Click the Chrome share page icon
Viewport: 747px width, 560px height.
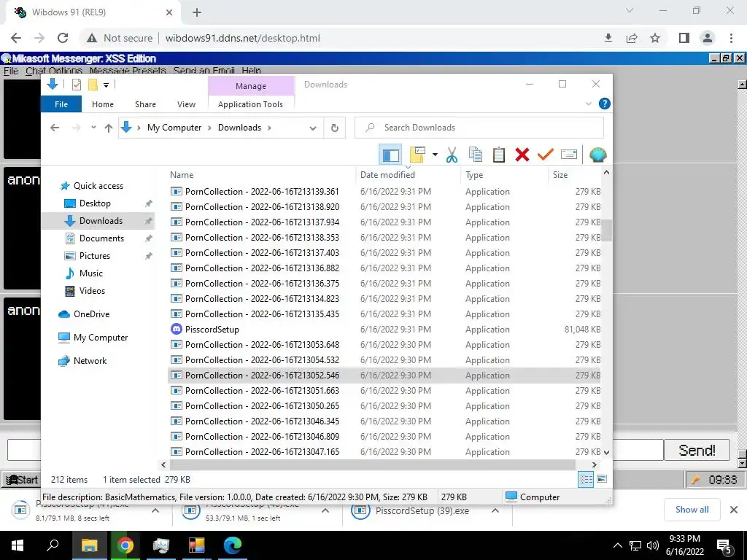point(632,38)
